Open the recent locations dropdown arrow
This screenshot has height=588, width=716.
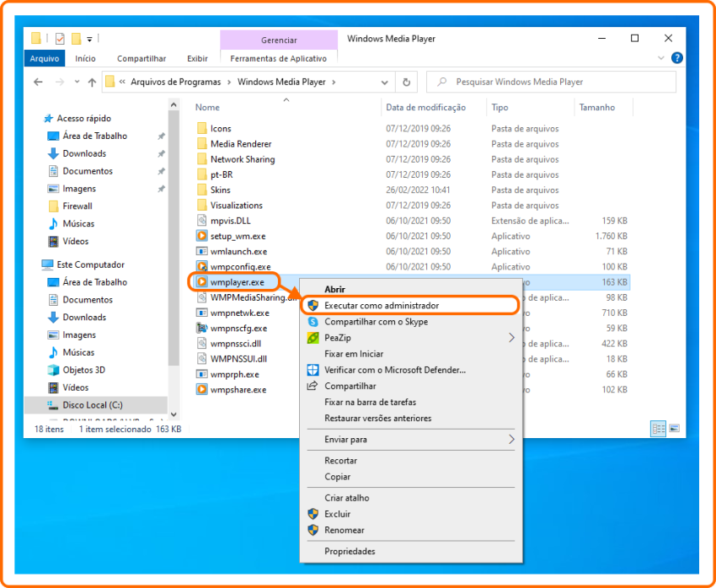77,83
